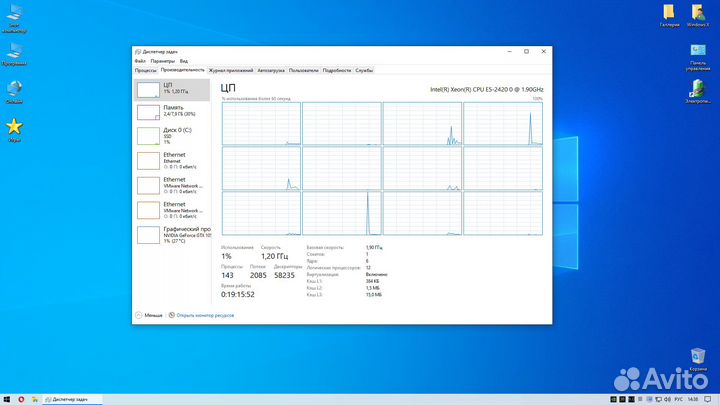Viewport: 720px width, 405px height.
Task: Select Память in the performance sidebar
Action: point(172,109)
